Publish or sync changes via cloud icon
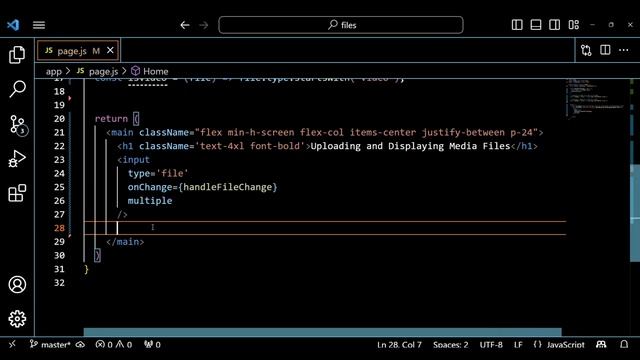 pyautogui.click(x=80, y=345)
